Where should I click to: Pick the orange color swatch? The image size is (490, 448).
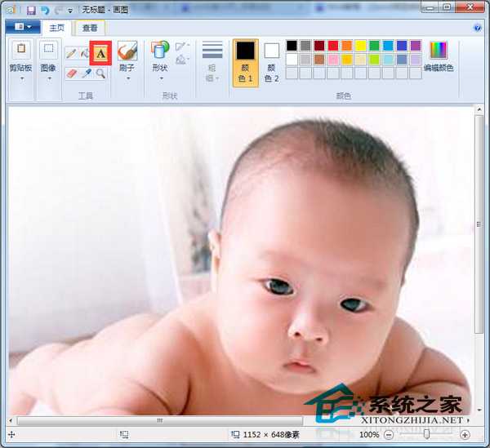(347, 46)
